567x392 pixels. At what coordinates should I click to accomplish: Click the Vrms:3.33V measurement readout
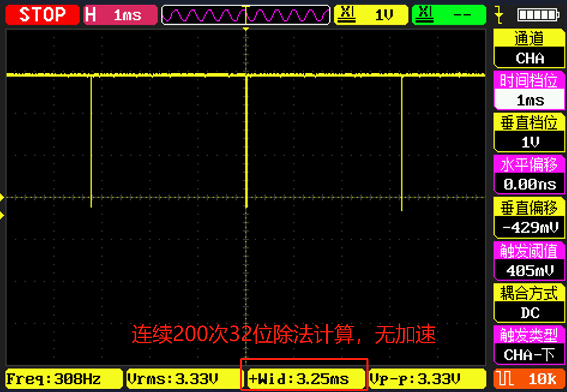pyautogui.click(x=184, y=379)
